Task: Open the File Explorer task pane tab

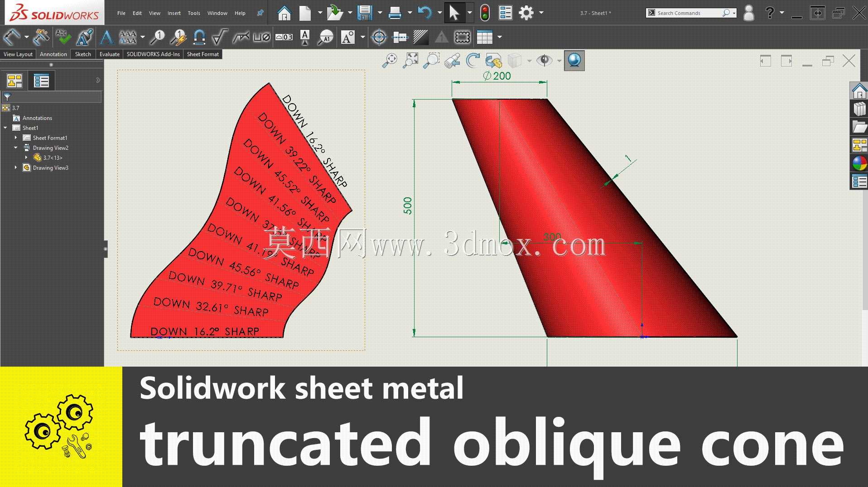Action: click(x=859, y=127)
